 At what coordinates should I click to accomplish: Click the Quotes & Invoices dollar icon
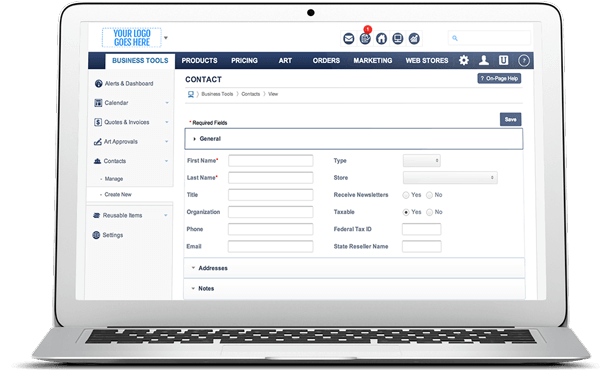[98, 122]
